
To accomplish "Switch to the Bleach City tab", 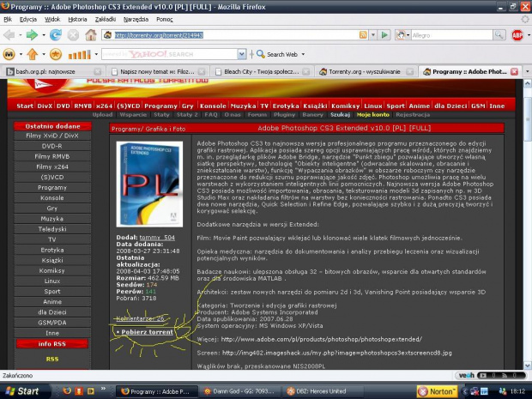I will (x=261, y=71).
